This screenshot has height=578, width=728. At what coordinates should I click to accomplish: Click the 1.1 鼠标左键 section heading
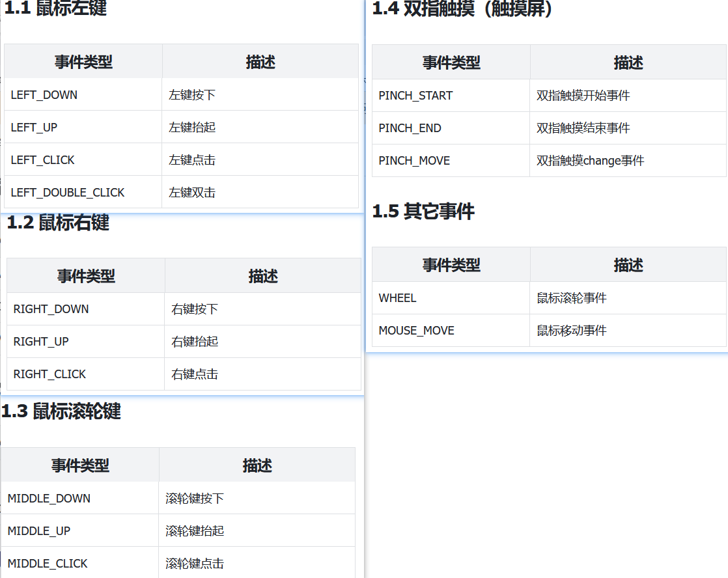point(56,8)
